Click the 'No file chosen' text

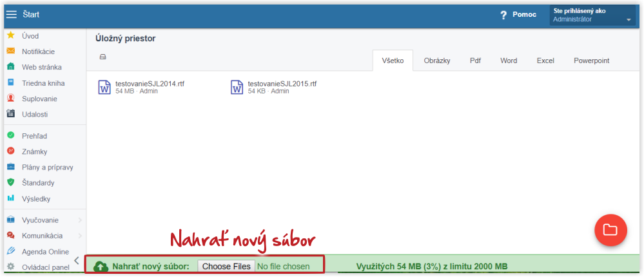point(284,267)
